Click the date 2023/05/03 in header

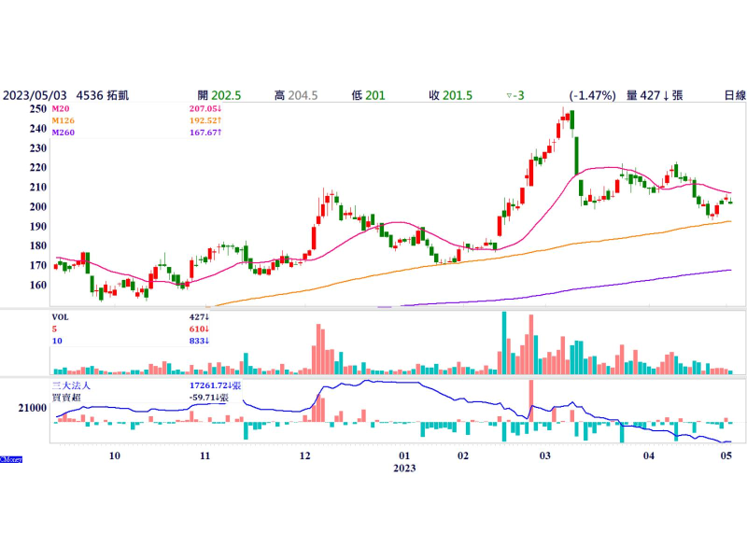coord(35,95)
